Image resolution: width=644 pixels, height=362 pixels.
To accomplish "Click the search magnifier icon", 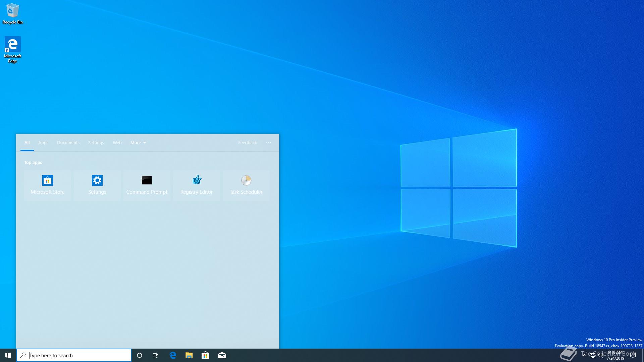I will (23, 355).
